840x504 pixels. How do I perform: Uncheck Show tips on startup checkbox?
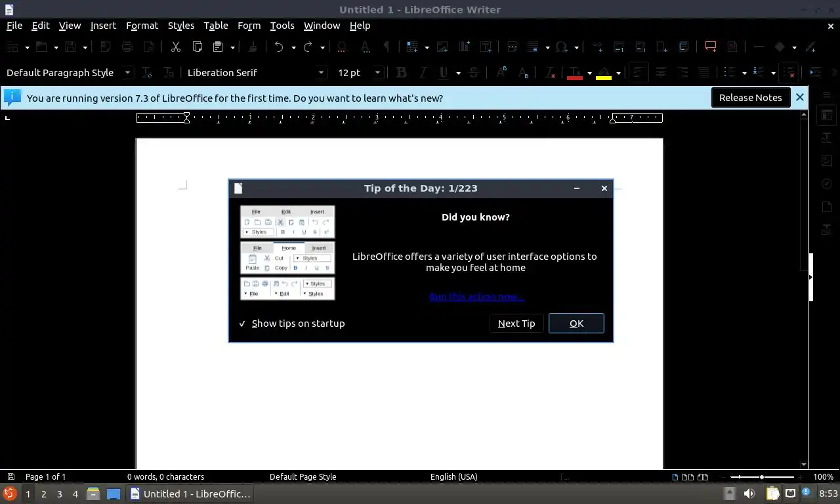pyautogui.click(x=242, y=324)
